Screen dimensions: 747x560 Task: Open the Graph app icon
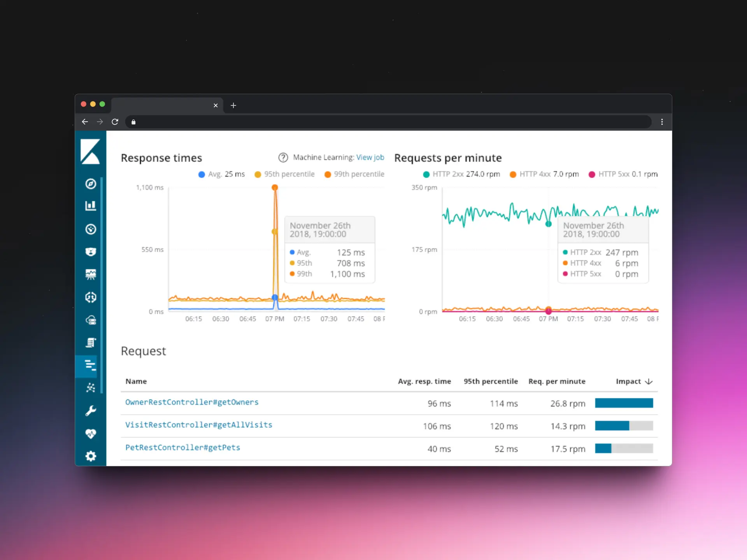tap(91, 388)
